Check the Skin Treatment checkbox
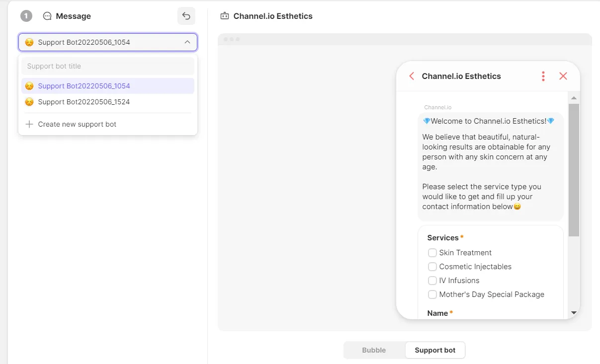The width and height of the screenshot is (600, 364). click(x=432, y=253)
